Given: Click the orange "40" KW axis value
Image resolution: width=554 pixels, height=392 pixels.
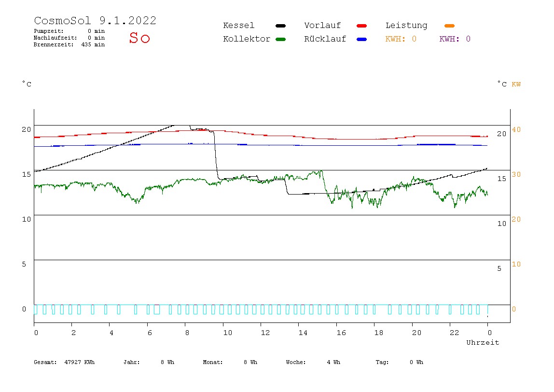Looking at the screenshot, I should click(516, 129).
